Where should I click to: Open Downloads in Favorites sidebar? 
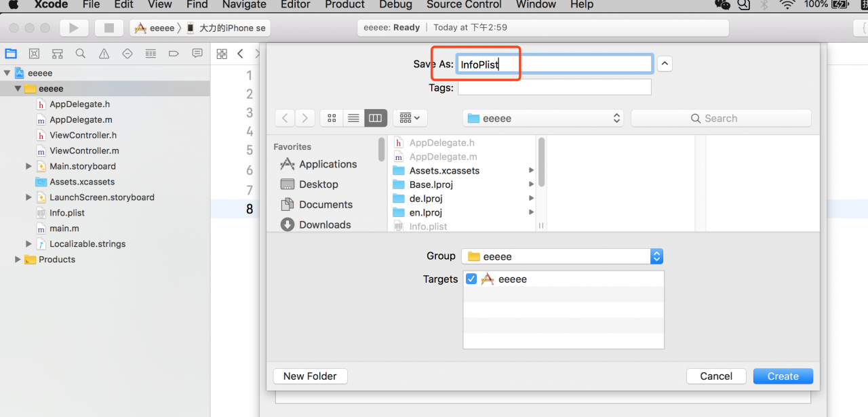(315, 224)
